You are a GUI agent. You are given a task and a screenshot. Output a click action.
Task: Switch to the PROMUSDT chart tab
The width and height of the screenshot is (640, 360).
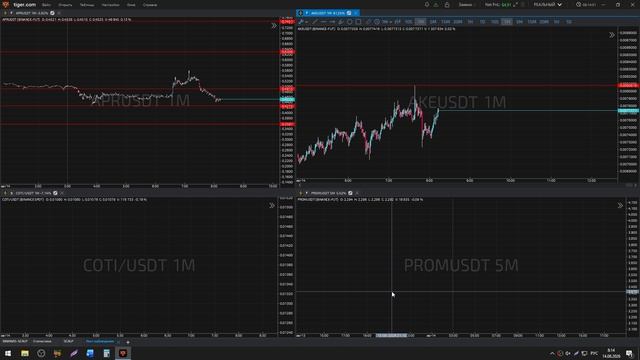tap(329, 193)
